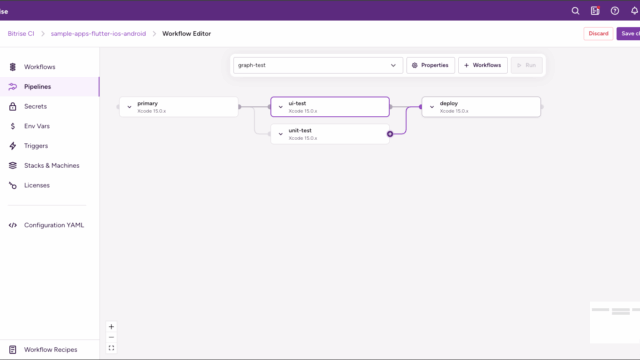Open search from the top bar
The height and width of the screenshot is (360, 640).
click(575, 11)
